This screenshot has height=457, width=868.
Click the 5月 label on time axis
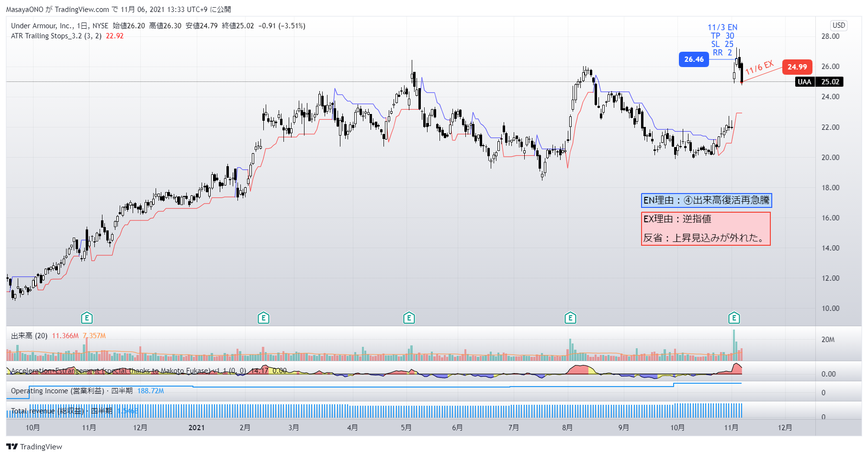[406, 428]
